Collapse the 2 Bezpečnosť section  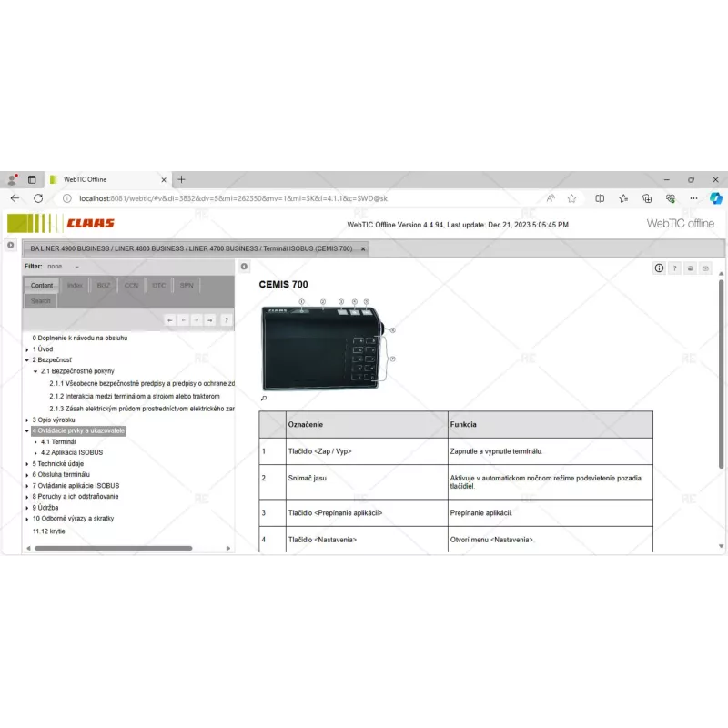tap(27, 360)
